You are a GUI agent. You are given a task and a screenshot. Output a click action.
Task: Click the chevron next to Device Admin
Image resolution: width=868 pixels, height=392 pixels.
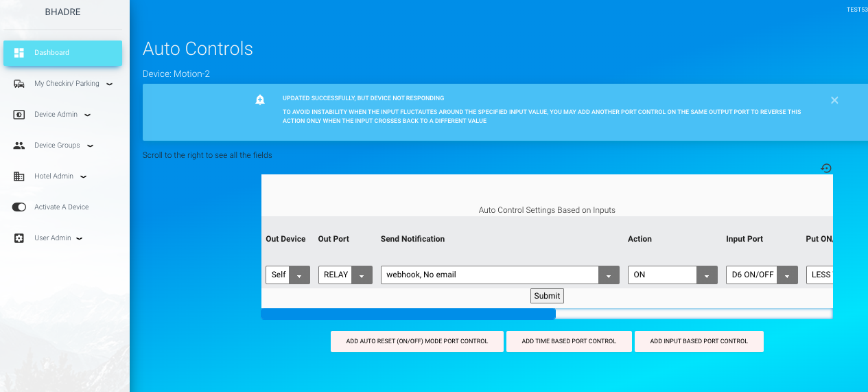tap(87, 115)
